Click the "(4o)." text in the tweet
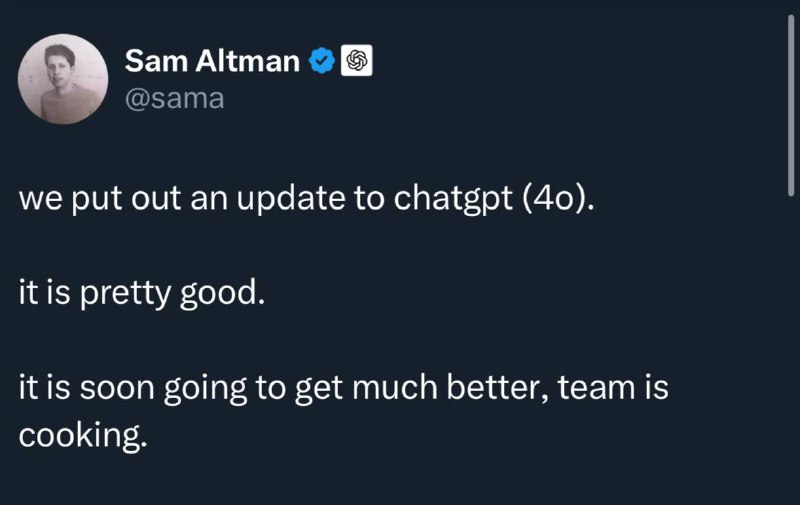Viewport: 800px width, 505px height. (558, 198)
